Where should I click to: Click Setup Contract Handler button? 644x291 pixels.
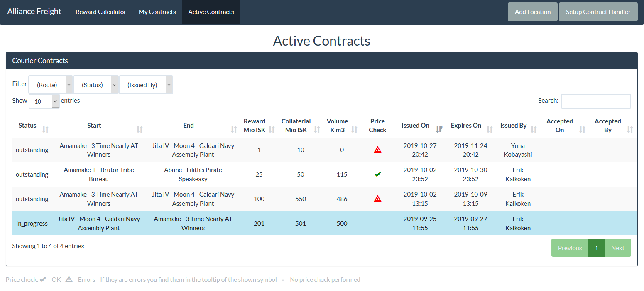click(598, 12)
